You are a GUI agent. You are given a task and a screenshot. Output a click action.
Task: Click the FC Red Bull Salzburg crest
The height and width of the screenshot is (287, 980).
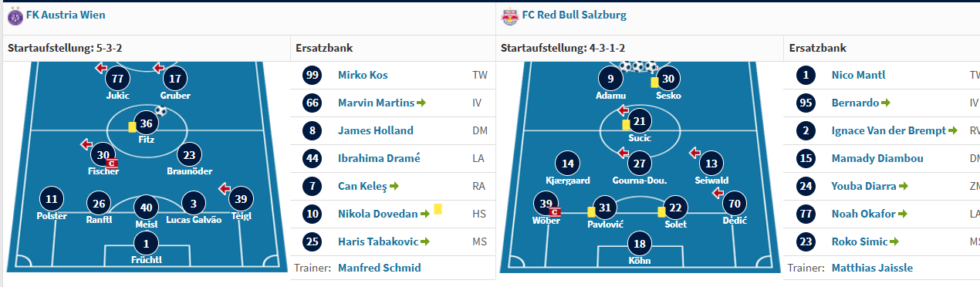pos(509,15)
